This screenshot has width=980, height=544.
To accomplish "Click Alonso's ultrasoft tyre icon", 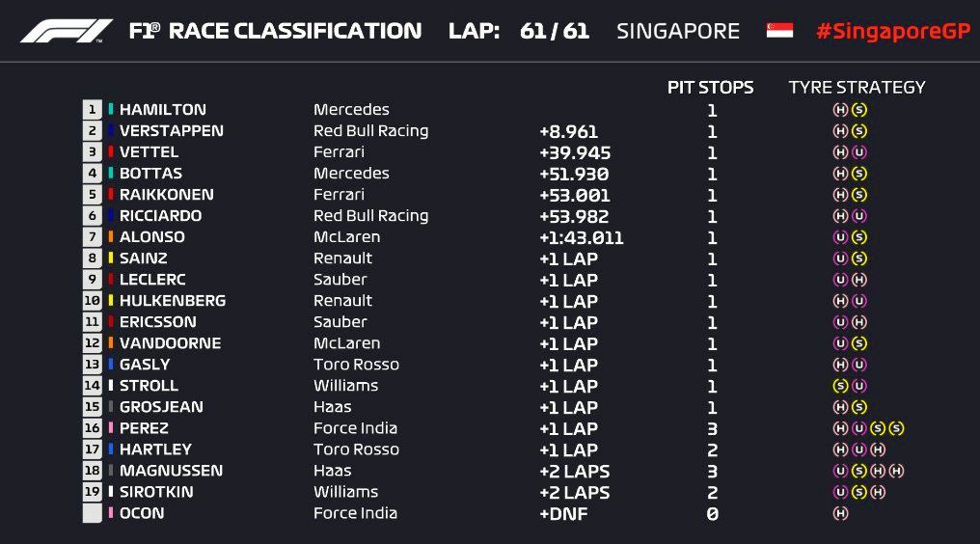I will pyautogui.click(x=840, y=237).
